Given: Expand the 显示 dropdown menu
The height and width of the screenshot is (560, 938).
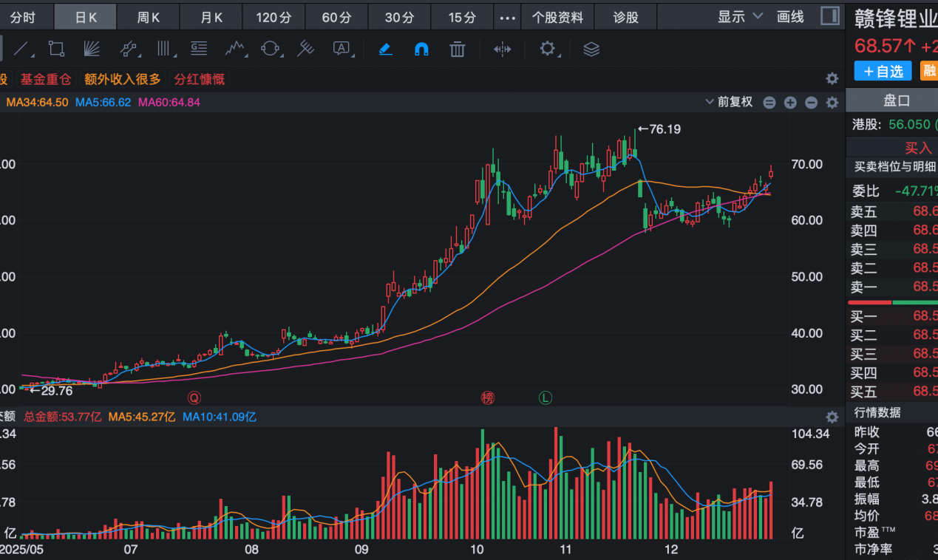Looking at the screenshot, I should click(x=741, y=17).
